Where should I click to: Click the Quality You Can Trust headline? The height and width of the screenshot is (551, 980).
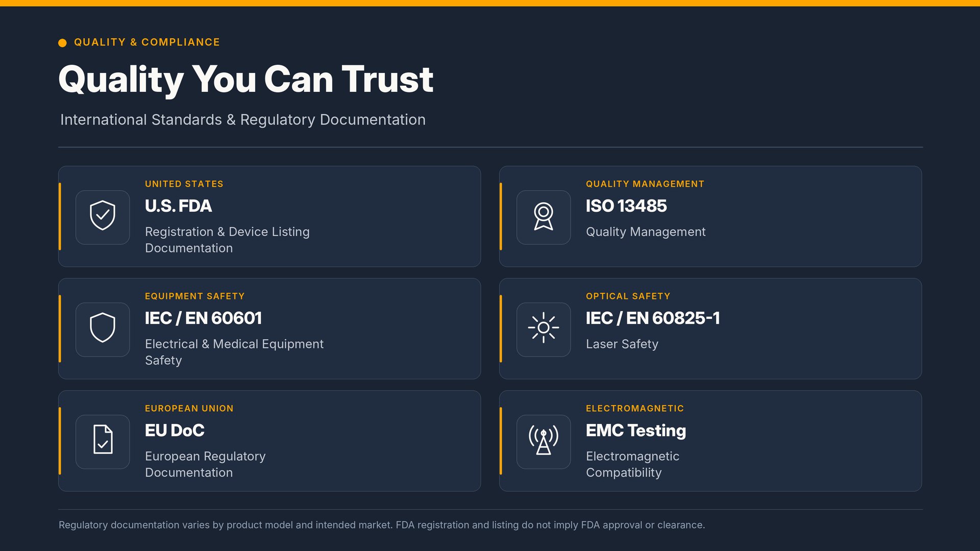click(x=246, y=80)
